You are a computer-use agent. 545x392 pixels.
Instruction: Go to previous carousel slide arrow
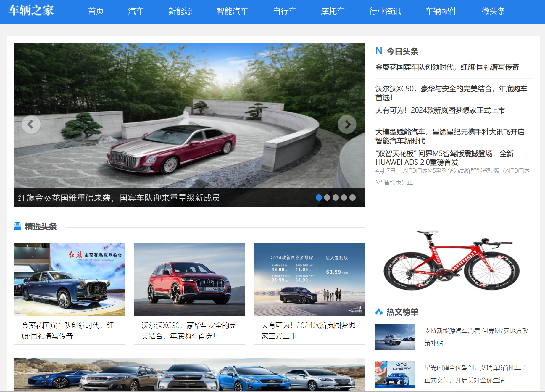coord(31,125)
